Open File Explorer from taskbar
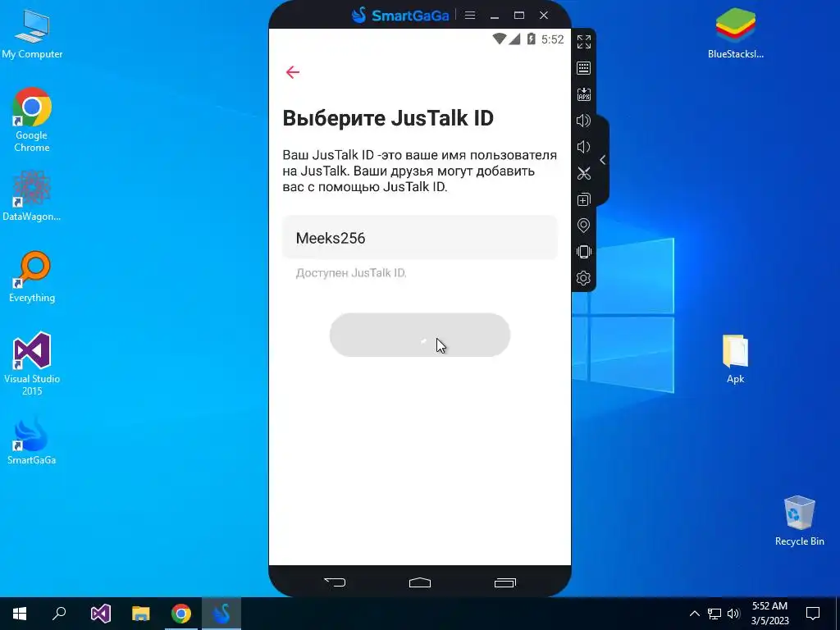Screen dimensions: 840x630 pyautogui.click(x=140, y=614)
